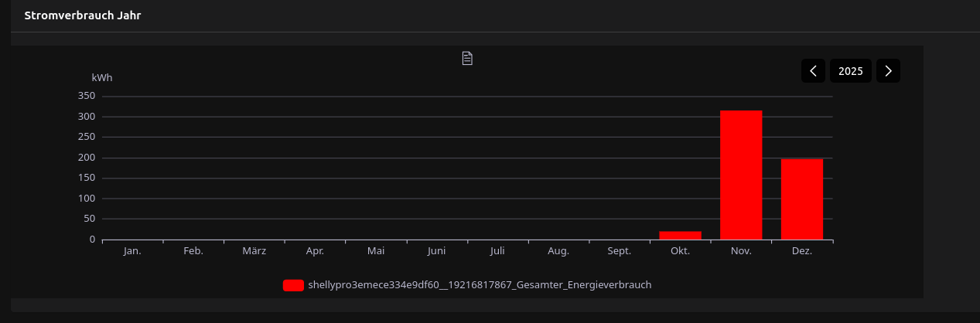Advance to next year with right chevron
980x323 pixels.
pos(888,71)
